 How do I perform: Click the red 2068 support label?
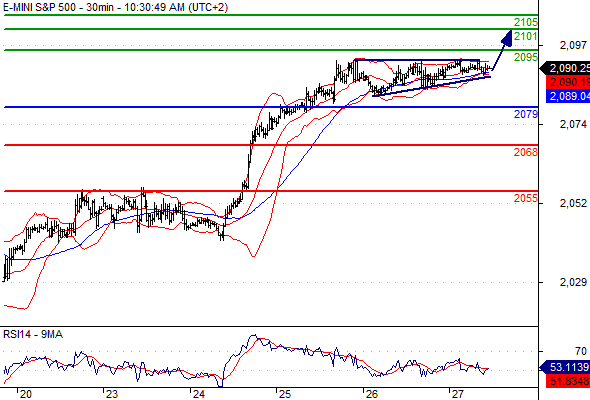tap(526, 152)
